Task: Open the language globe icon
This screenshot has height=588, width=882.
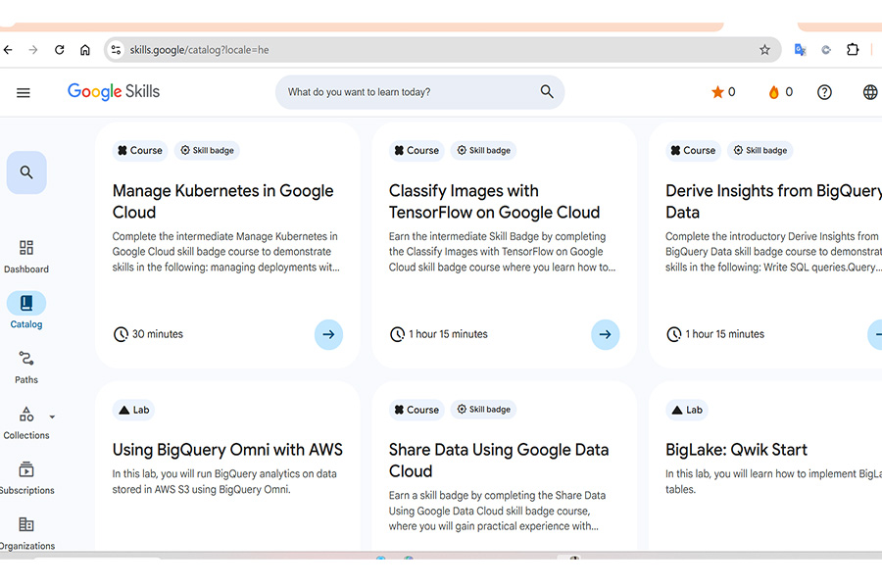Action: (869, 92)
